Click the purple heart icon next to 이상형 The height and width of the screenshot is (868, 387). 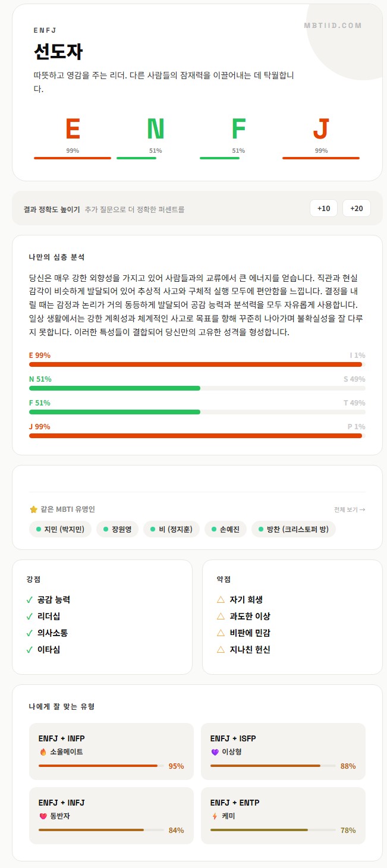[215, 752]
